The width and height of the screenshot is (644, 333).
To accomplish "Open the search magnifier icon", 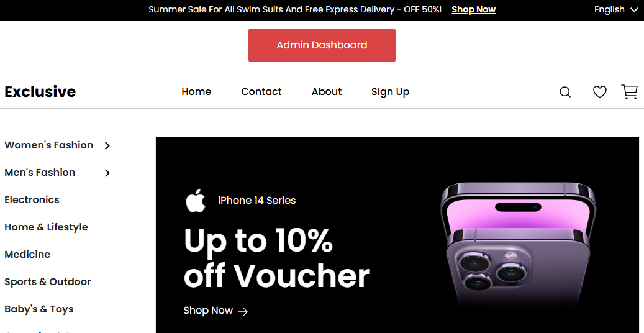I will pyautogui.click(x=565, y=92).
